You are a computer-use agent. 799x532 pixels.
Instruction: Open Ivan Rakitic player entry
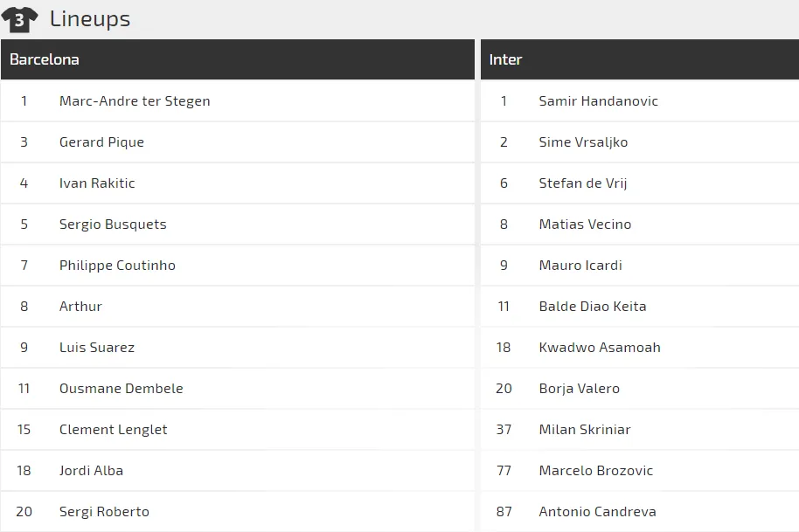pyautogui.click(x=97, y=183)
